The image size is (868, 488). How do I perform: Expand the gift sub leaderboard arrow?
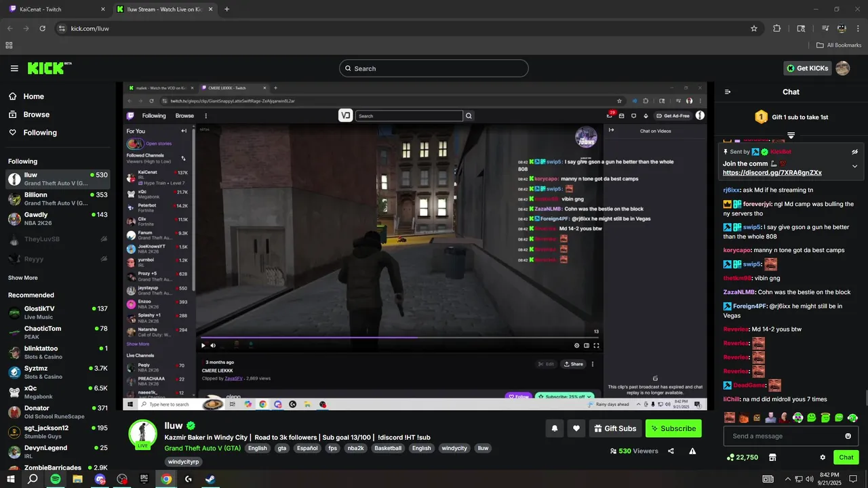click(791, 136)
